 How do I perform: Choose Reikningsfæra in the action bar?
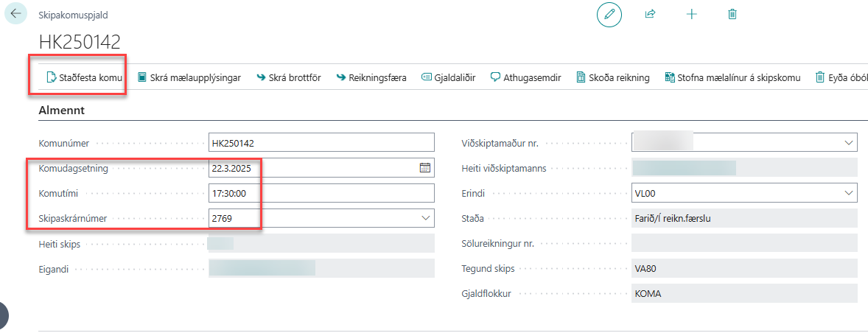(371, 77)
